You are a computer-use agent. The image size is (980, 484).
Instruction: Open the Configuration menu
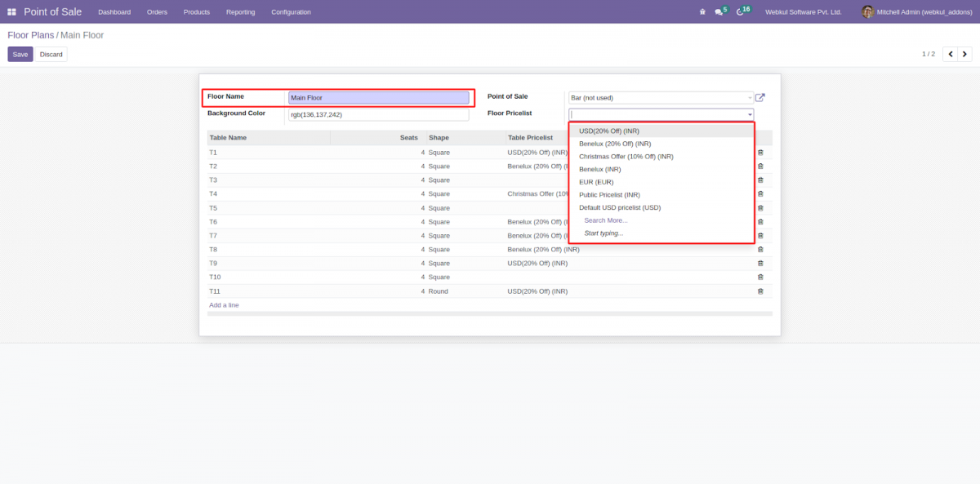pos(290,11)
